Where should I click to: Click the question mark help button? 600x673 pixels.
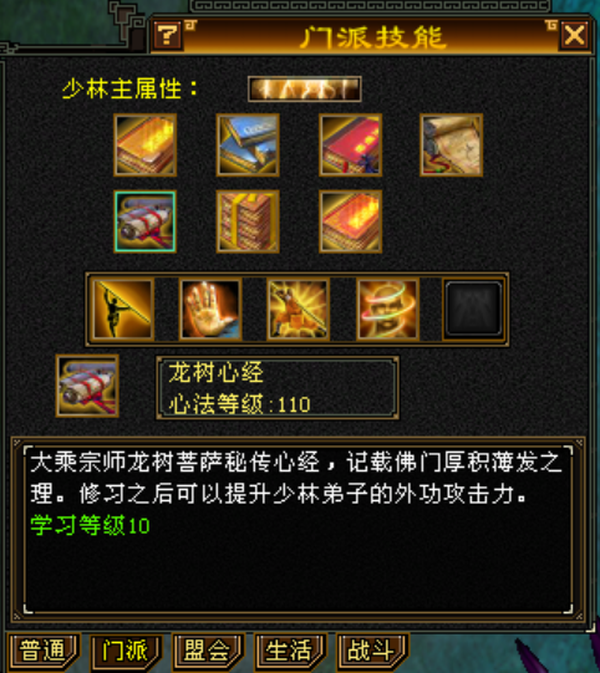167,35
